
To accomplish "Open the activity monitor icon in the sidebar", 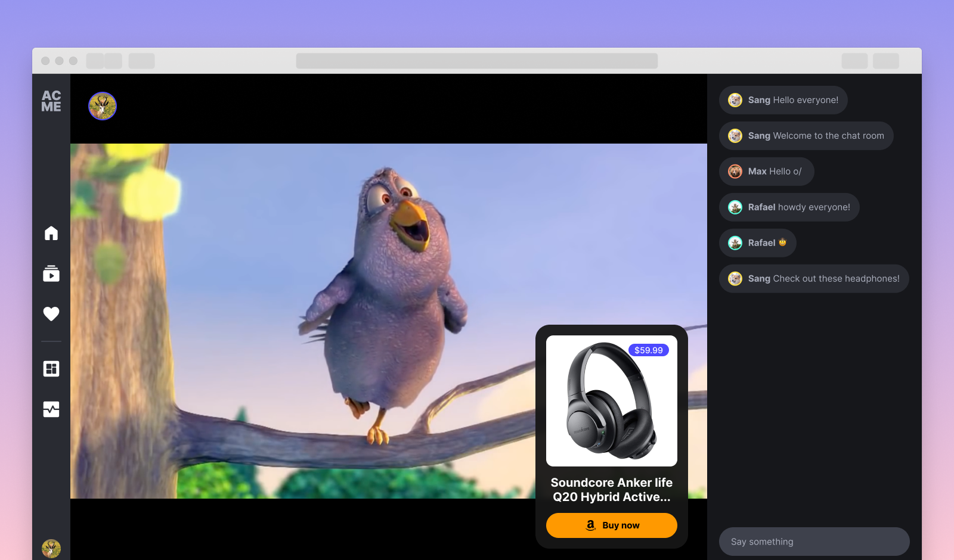I will [51, 409].
